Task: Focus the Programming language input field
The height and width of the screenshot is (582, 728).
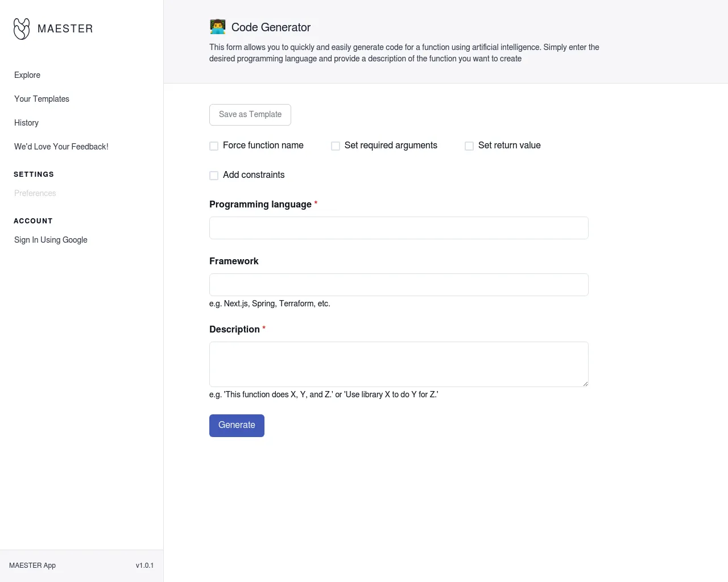Action: pos(399,228)
